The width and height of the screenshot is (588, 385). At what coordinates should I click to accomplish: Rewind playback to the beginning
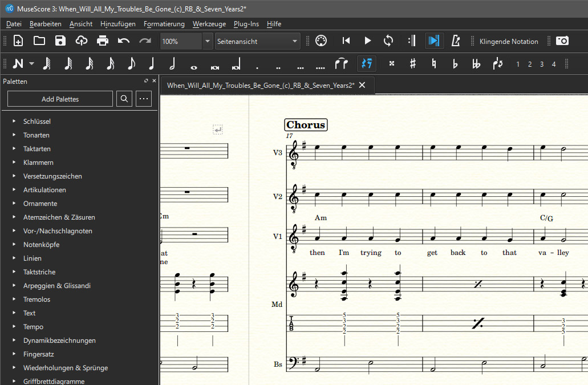tap(345, 41)
